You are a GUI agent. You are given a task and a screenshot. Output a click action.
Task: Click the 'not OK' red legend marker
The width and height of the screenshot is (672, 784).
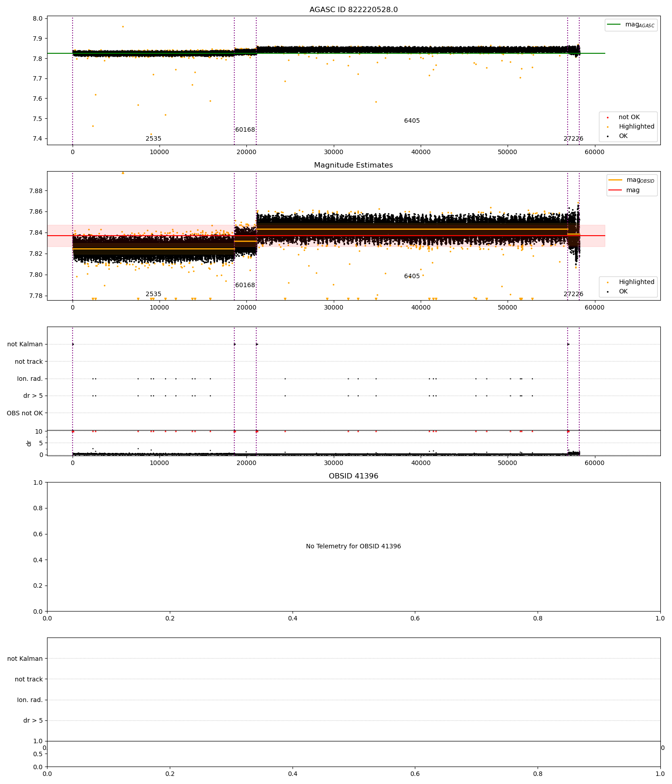point(607,117)
